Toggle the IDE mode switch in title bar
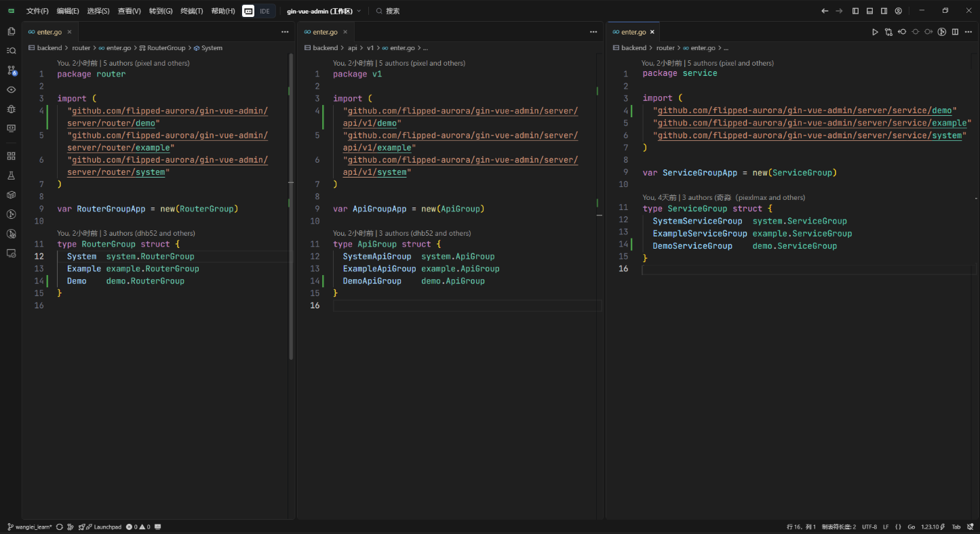The height and width of the screenshot is (534, 980). point(259,11)
